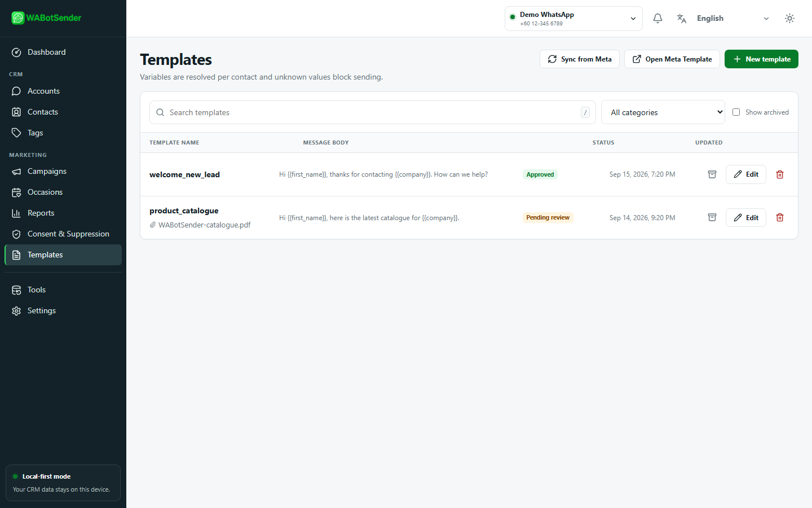This screenshot has height=508, width=812.
Task: Click the Message Body column header
Action: point(326,143)
